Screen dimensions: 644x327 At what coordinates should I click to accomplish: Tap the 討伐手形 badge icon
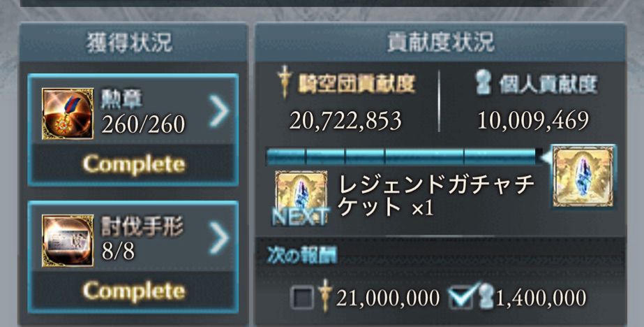pos(68,240)
